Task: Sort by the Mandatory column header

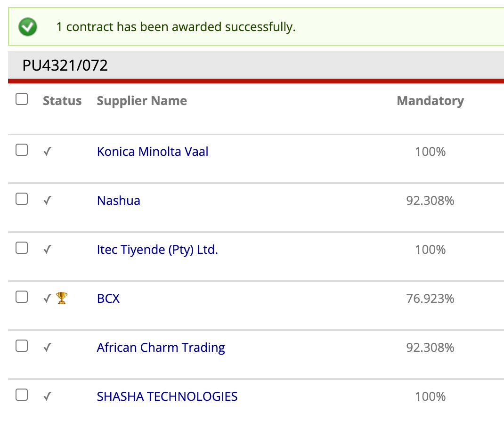Action: (431, 101)
